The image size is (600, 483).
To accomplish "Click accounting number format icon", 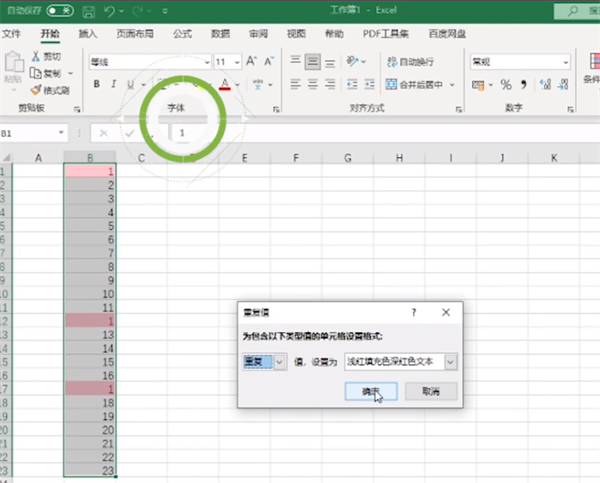I will point(478,85).
